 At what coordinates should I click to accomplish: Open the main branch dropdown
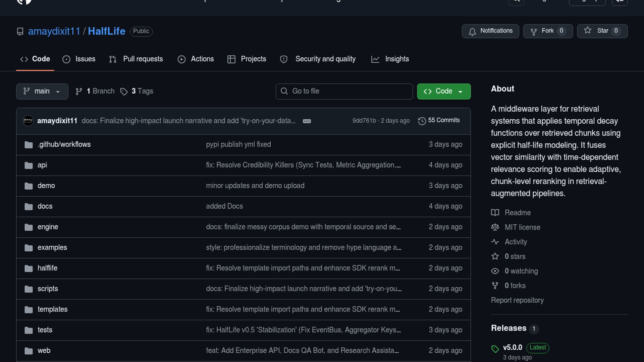(x=42, y=91)
